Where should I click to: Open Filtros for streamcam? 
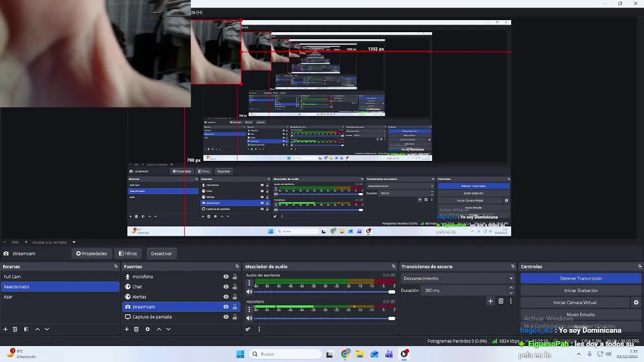pos(128,253)
